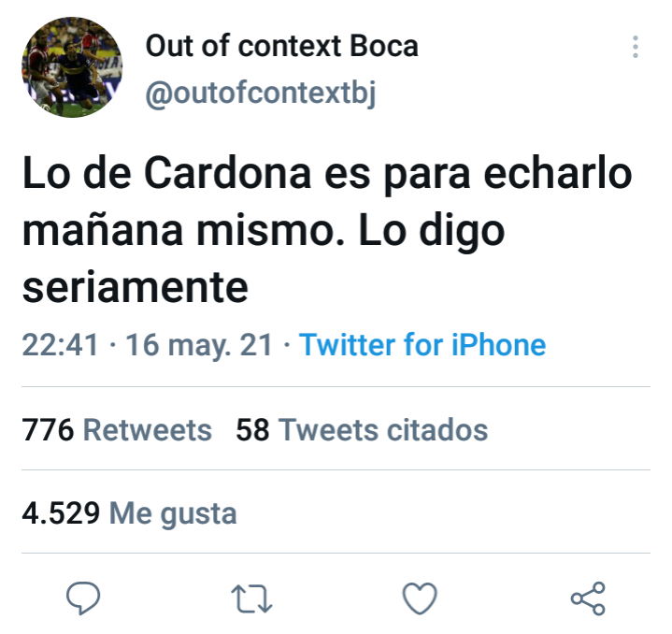Like the tweet with the heart icon
Image resolution: width=672 pixels, height=634 pixels.
click(420, 598)
